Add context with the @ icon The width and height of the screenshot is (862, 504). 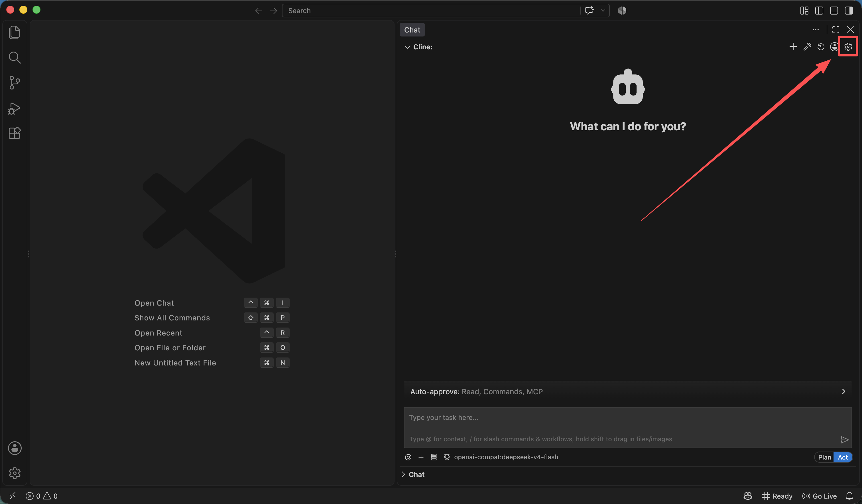(x=408, y=457)
